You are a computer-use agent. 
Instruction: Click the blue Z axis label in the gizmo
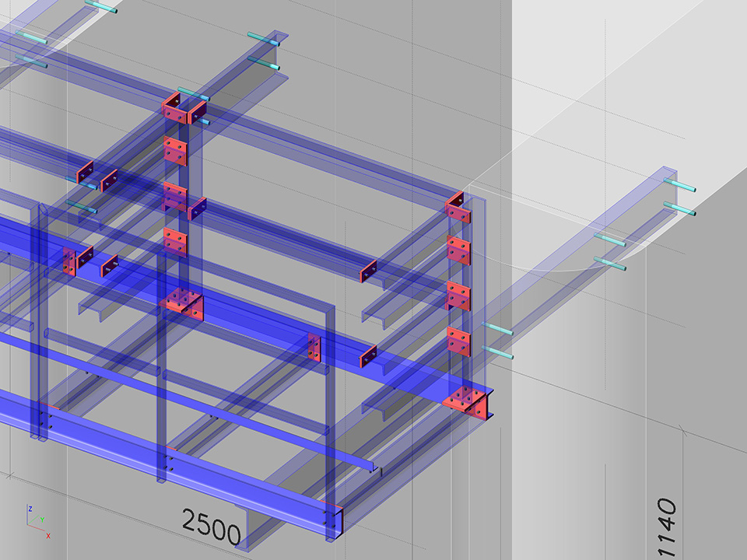pyautogui.click(x=30, y=509)
